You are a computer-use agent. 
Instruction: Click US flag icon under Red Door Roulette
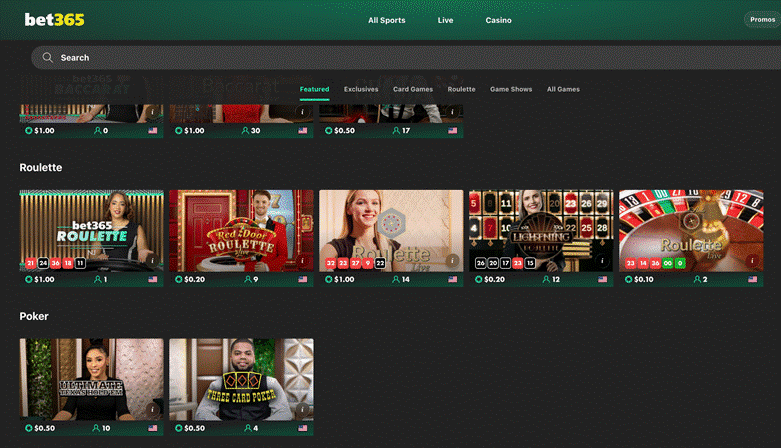(x=303, y=280)
